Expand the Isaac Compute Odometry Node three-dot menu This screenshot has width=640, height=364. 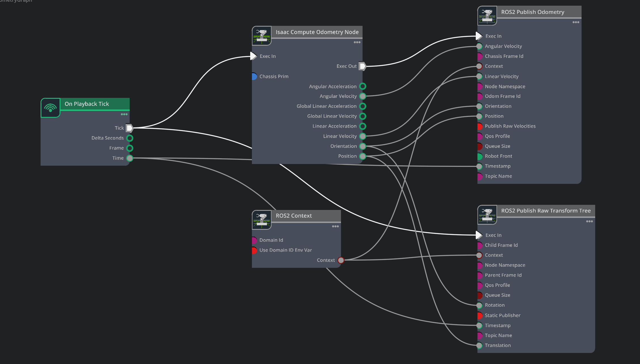(x=357, y=42)
